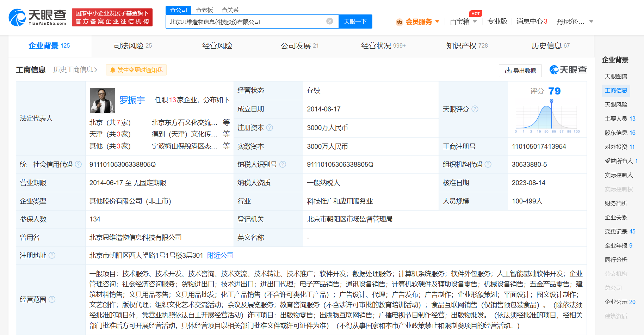Screen dimensions: 644x335
Task: Open help icon next to 纳税人识别号
Action: pyautogui.click(x=283, y=164)
